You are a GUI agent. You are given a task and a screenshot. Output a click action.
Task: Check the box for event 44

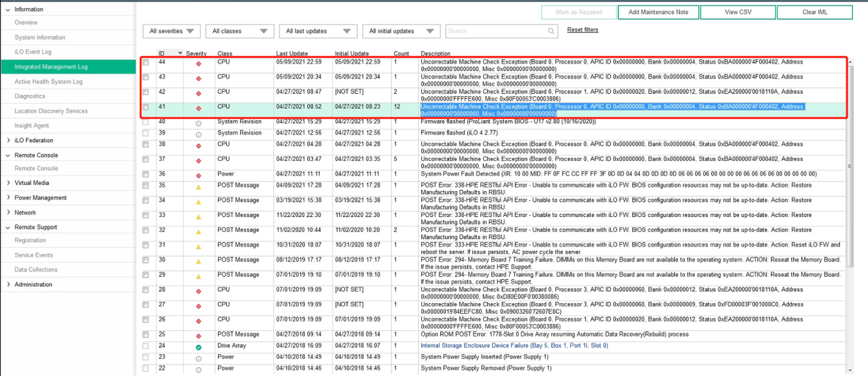click(x=146, y=63)
